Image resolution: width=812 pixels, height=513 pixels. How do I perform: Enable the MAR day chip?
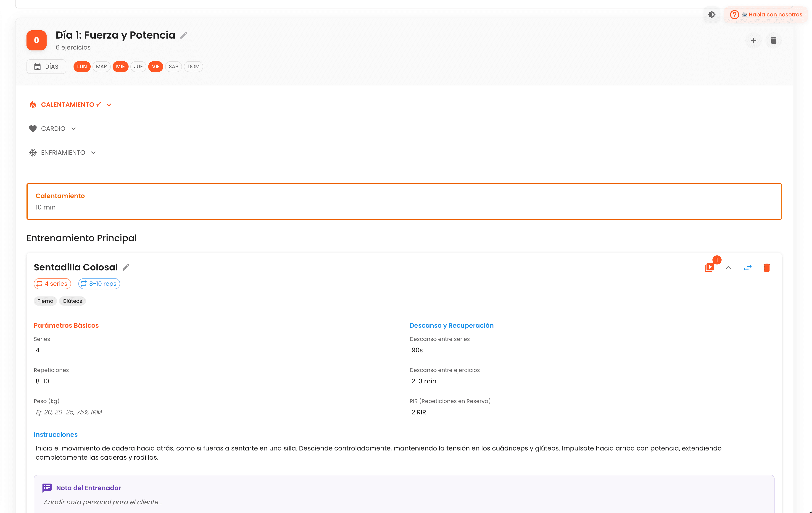[x=101, y=66]
